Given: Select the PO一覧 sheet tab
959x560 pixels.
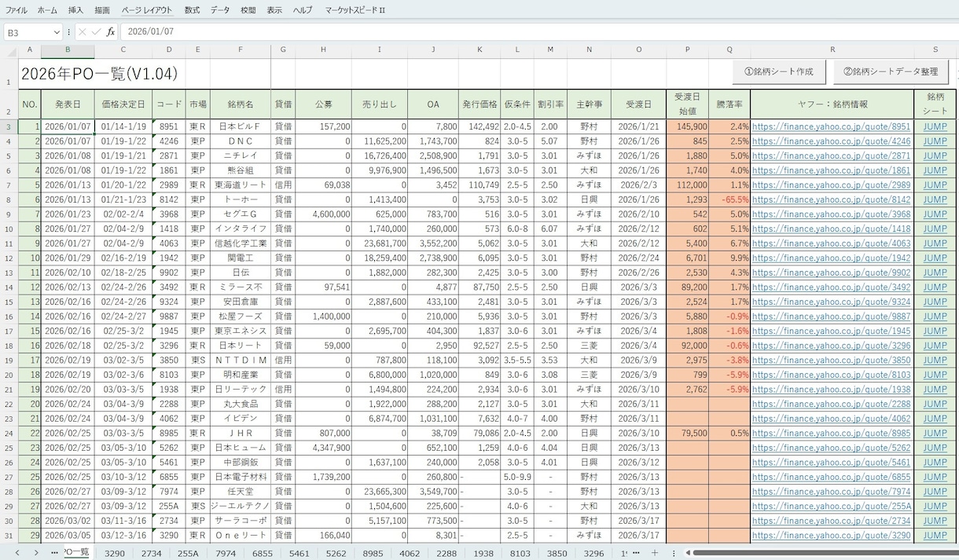Looking at the screenshot, I should coord(76,553).
